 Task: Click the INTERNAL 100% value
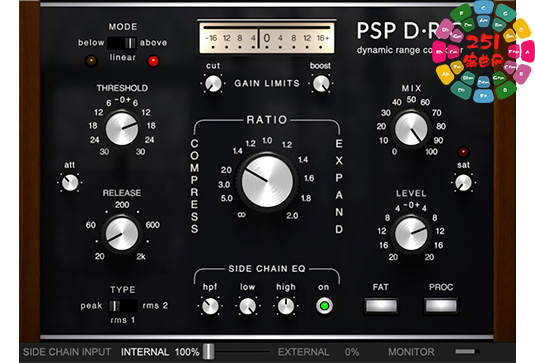pyautogui.click(x=160, y=352)
